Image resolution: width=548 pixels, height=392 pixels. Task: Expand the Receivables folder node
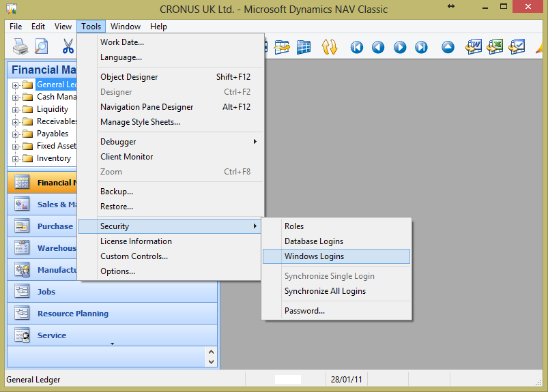[15, 122]
